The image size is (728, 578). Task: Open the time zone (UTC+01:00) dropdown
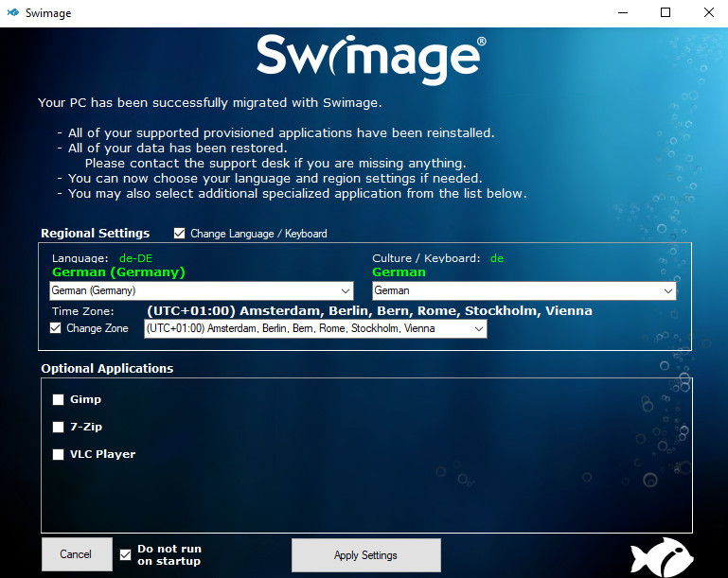click(315, 328)
